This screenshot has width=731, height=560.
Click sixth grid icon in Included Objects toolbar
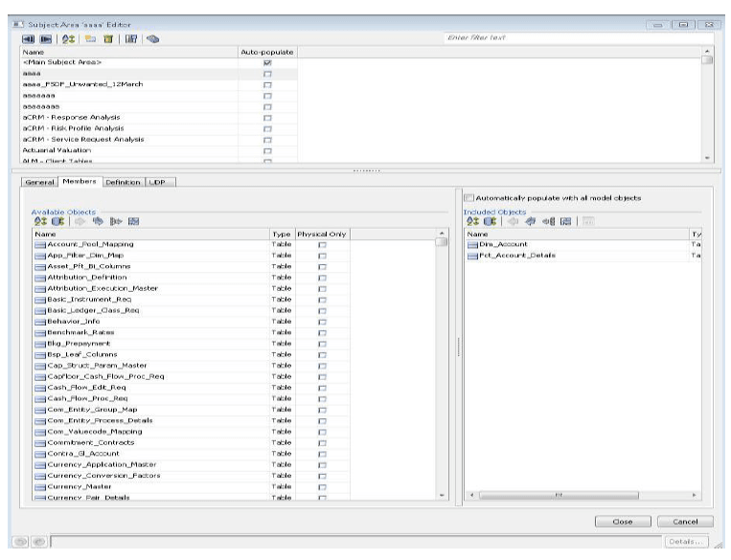(566, 221)
